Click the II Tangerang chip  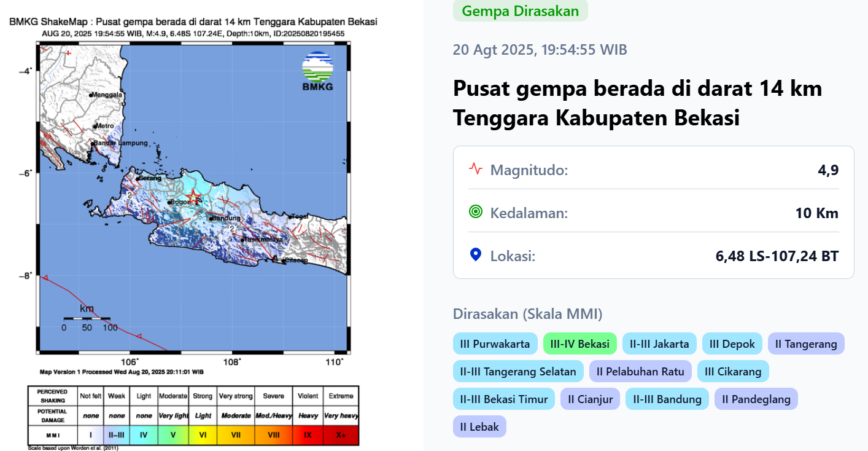pos(806,343)
